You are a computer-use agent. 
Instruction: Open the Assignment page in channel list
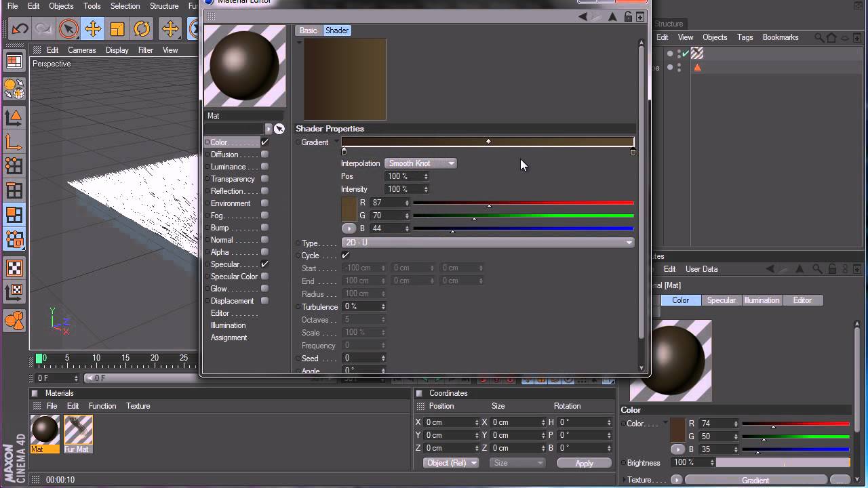click(x=229, y=338)
